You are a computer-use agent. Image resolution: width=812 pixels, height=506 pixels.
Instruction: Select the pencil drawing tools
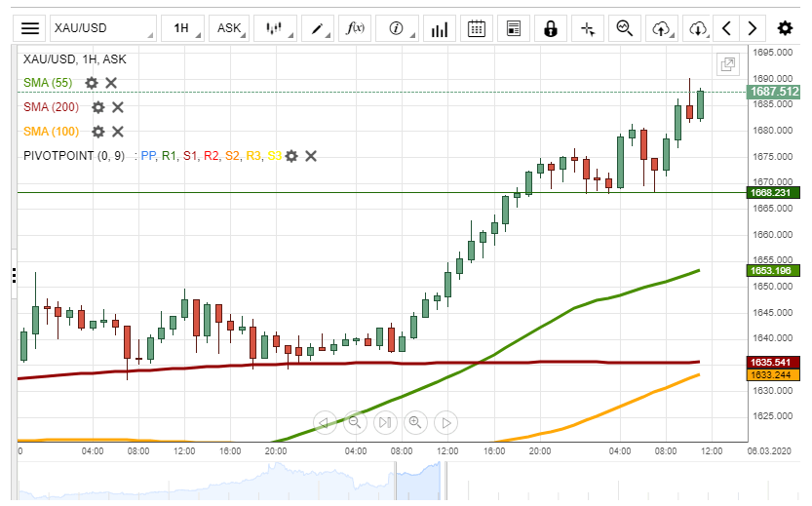(x=318, y=28)
